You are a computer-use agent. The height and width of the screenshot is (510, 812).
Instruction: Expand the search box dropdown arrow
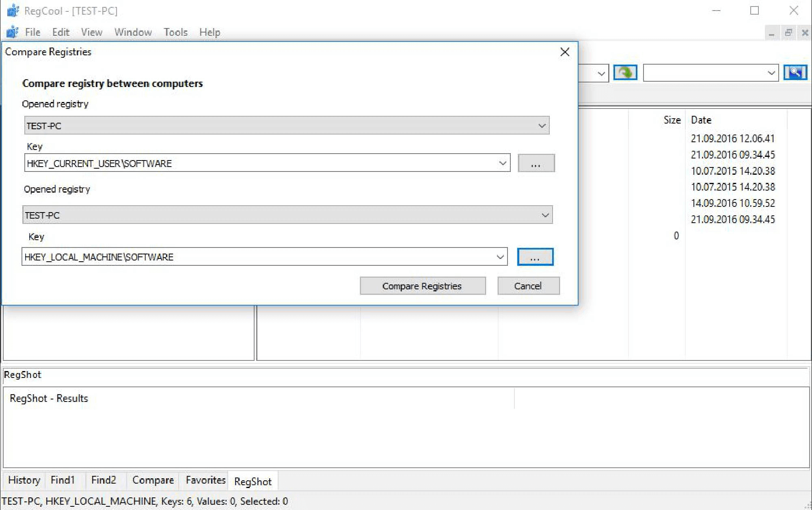click(x=772, y=73)
